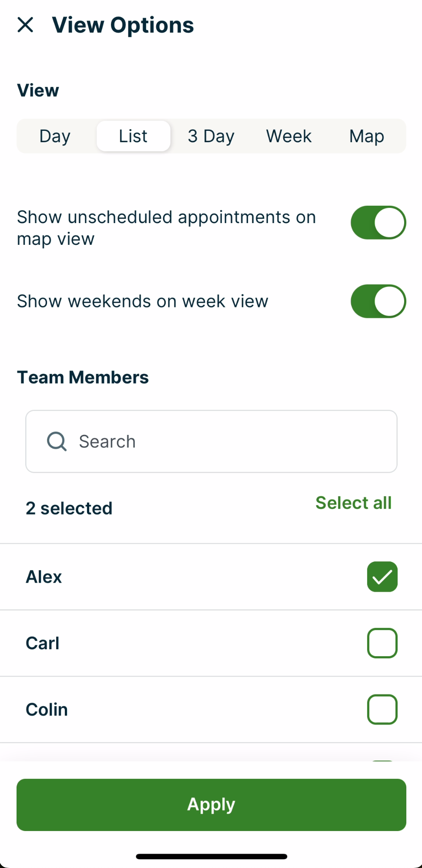Open the Map view tab
Image resolution: width=422 pixels, height=868 pixels.
[x=366, y=136]
